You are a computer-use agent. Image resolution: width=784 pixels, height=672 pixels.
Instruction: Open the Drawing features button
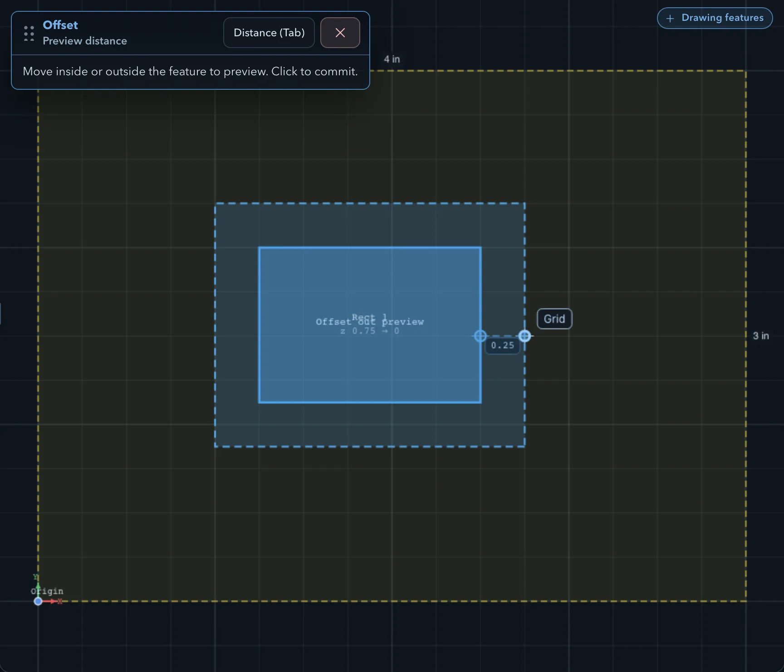coord(715,18)
